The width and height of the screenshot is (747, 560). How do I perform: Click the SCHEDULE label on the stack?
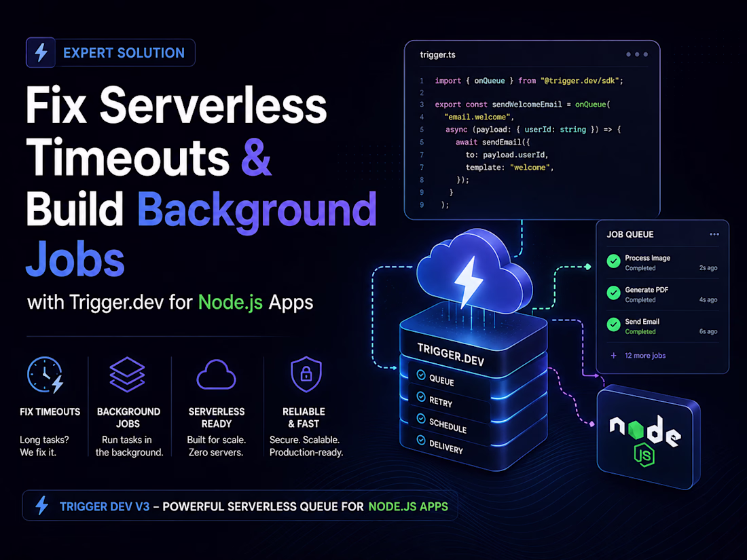pos(448,425)
